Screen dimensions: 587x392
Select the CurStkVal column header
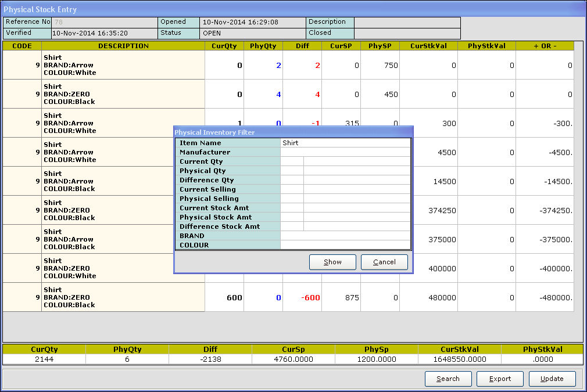coord(428,46)
